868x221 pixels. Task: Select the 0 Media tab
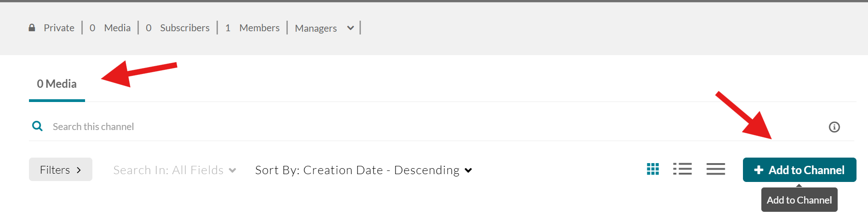point(57,84)
